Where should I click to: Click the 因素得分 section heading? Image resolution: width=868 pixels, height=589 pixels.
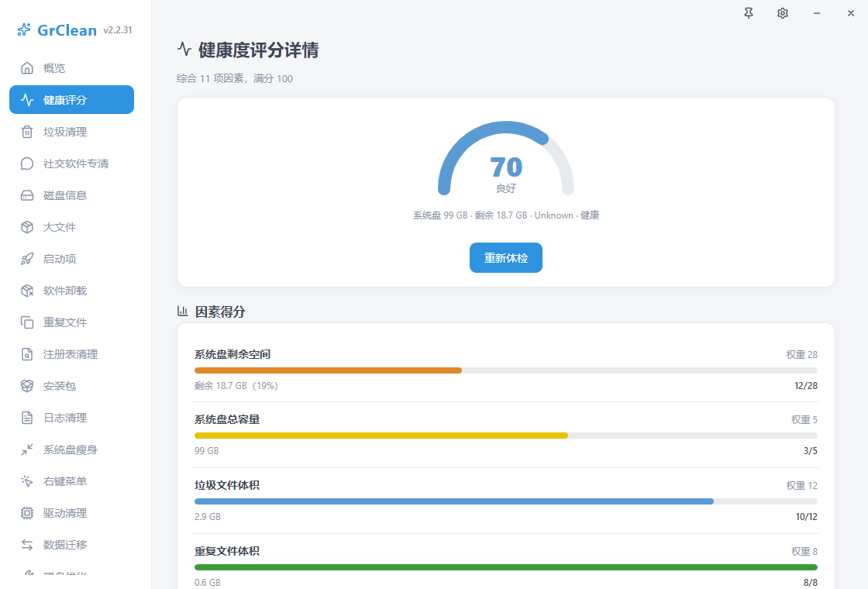pyautogui.click(x=220, y=312)
